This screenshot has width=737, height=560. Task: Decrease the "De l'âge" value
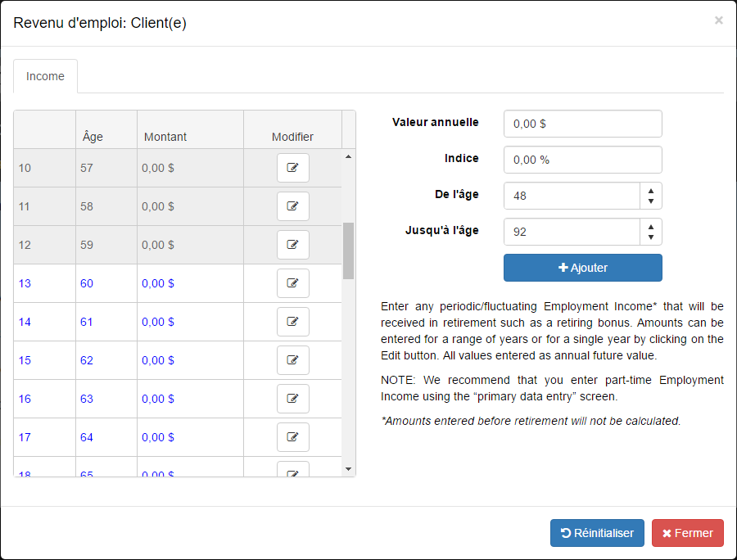[650, 201]
